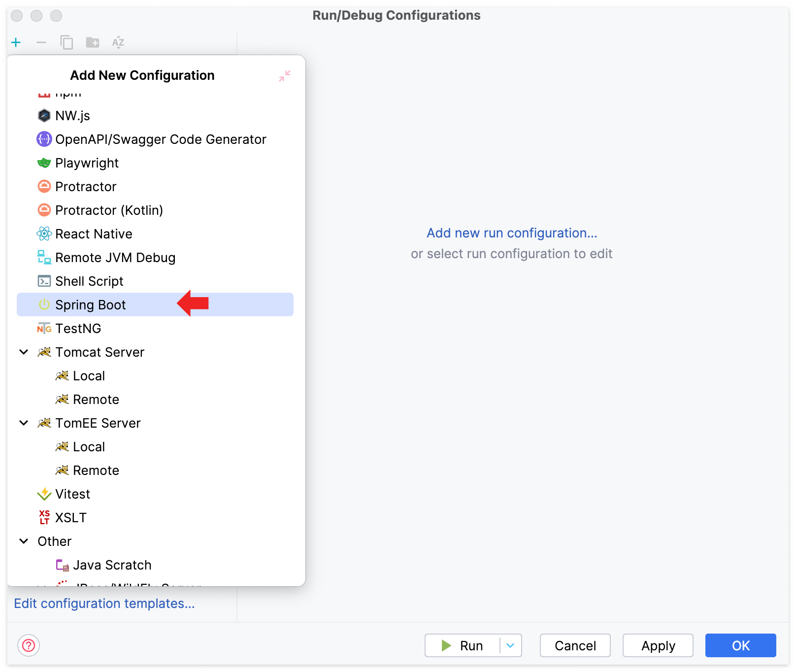796x672 pixels.
Task: Click the OpenAPI/Swagger Code Generator icon
Action: 44,139
